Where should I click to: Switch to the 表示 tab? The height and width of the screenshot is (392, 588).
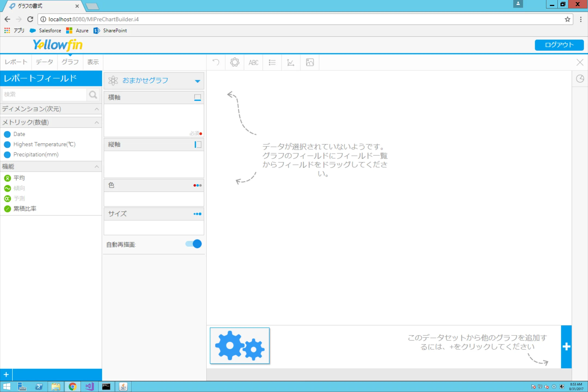click(93, 62)
